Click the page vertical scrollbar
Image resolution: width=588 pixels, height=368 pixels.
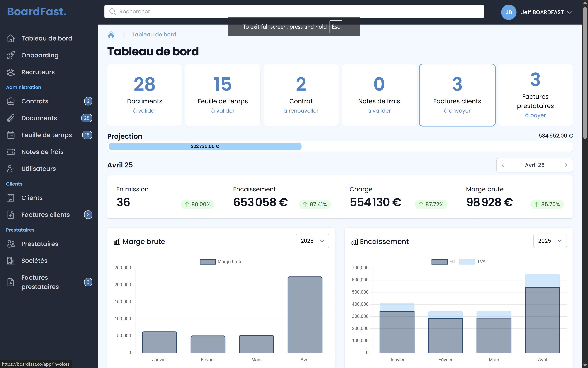(585, 73)
